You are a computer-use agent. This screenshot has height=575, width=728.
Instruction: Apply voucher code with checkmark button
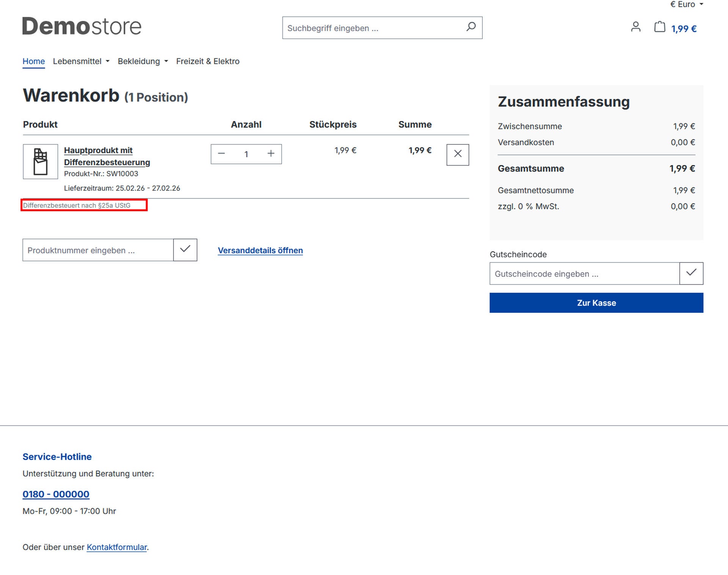tap(691, 273)
